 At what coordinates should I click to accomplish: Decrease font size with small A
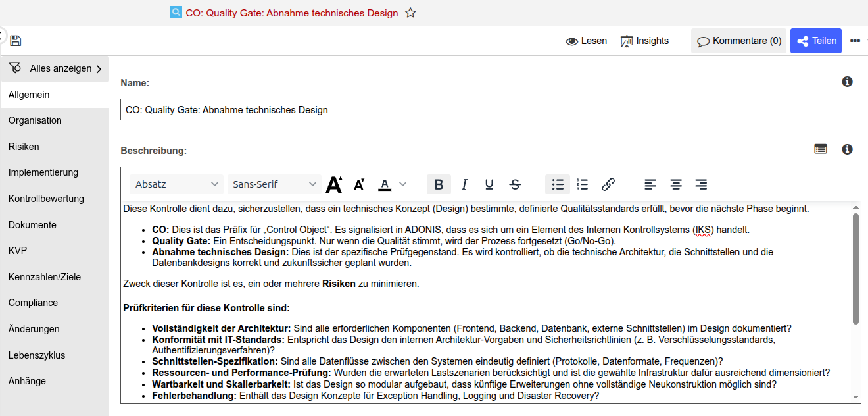pos(359,184)
